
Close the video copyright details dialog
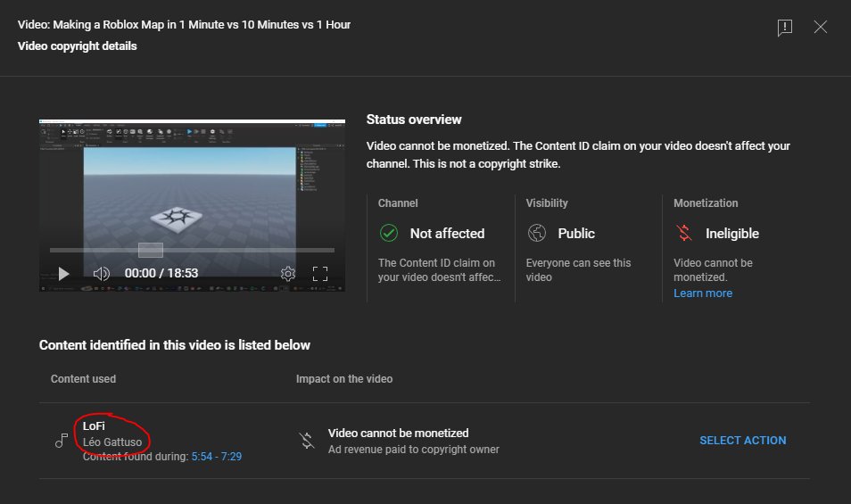[x=821, y=27]
